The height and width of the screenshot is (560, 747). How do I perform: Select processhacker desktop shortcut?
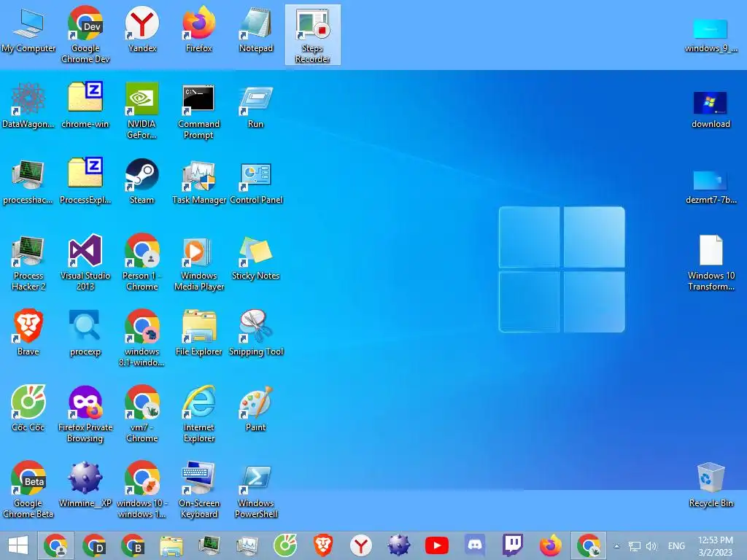point(28,182)
